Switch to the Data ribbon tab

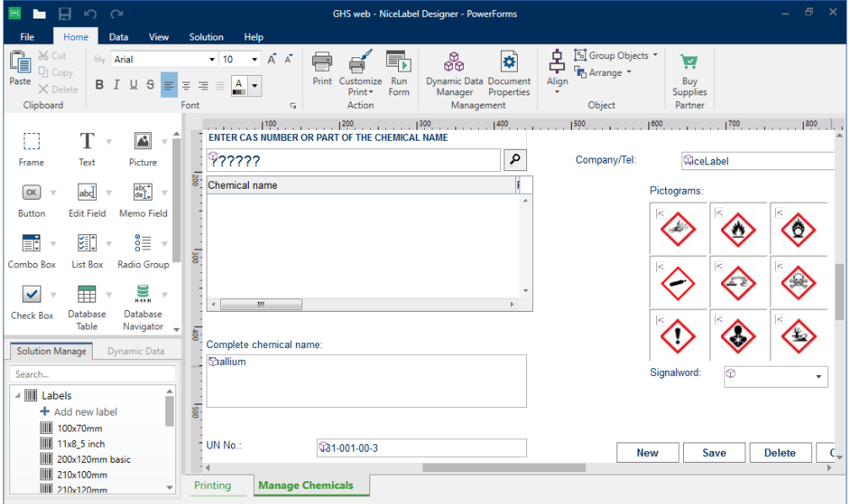(118, 37)
